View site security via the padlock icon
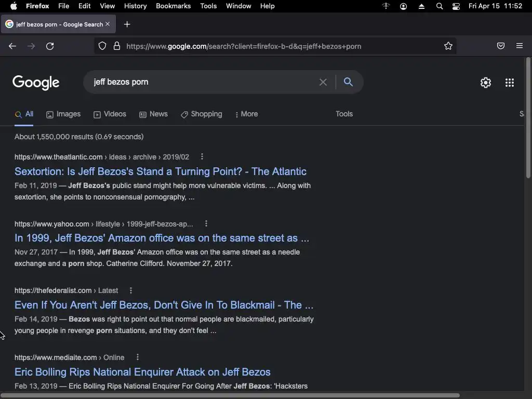532x399 pixels. (117, 46)
